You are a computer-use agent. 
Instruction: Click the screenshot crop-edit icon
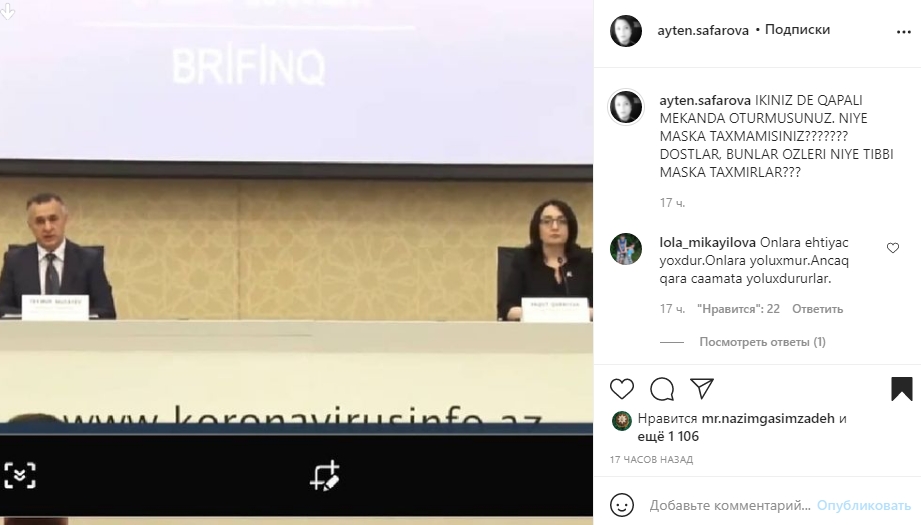325,476
